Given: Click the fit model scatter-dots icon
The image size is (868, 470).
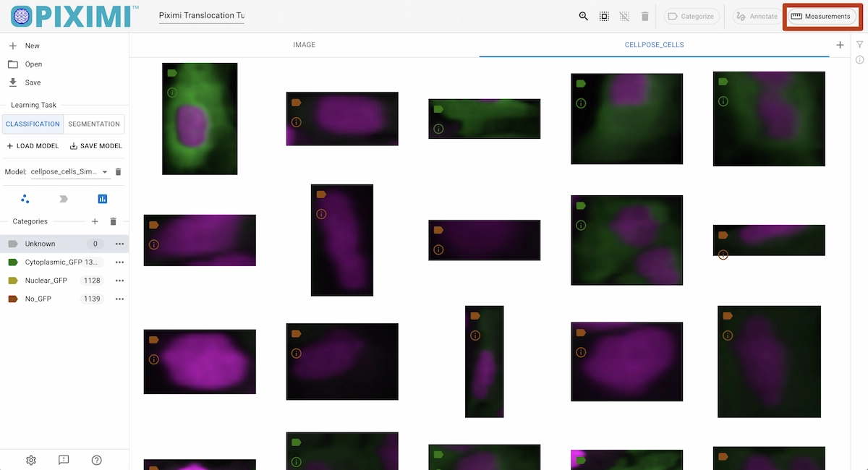Looking at the screenshot, I should click(x=25, y=199).
